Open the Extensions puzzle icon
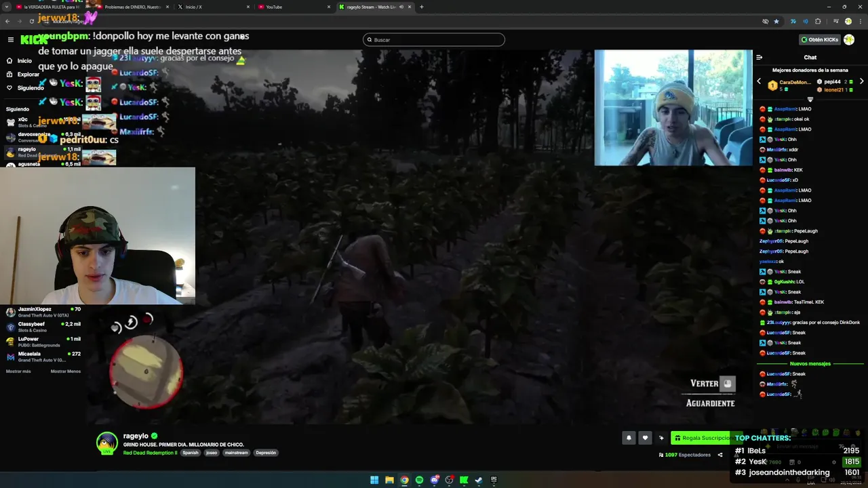This screenshot has width=868, height=488. point(818,22)
